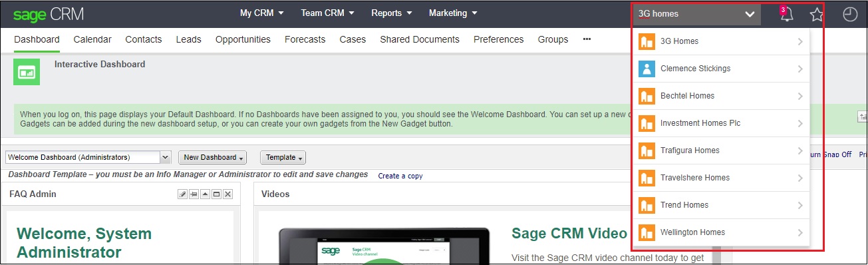Select the Clemence Stickings search result
The image size is (868, 265).
[x=721, y=69]
